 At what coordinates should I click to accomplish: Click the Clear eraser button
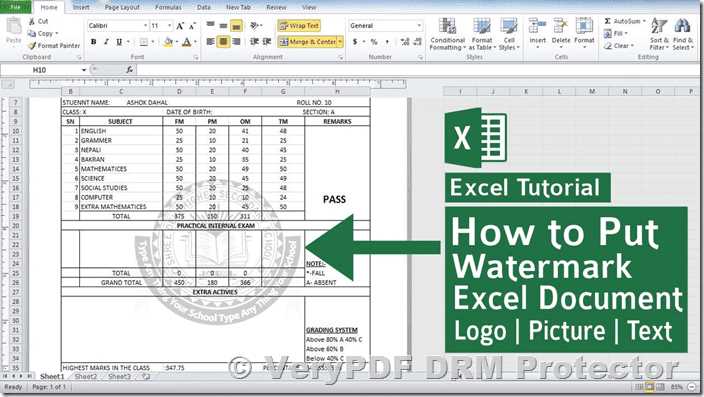(619, 45)
